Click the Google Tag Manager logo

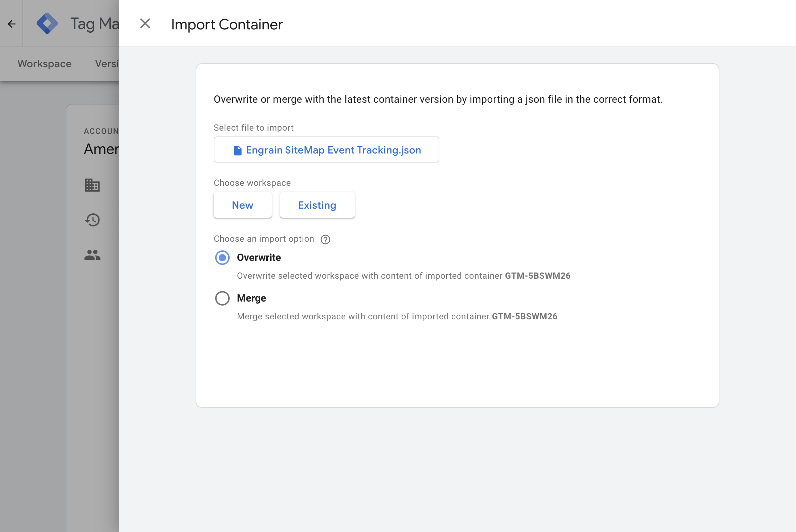47,24
